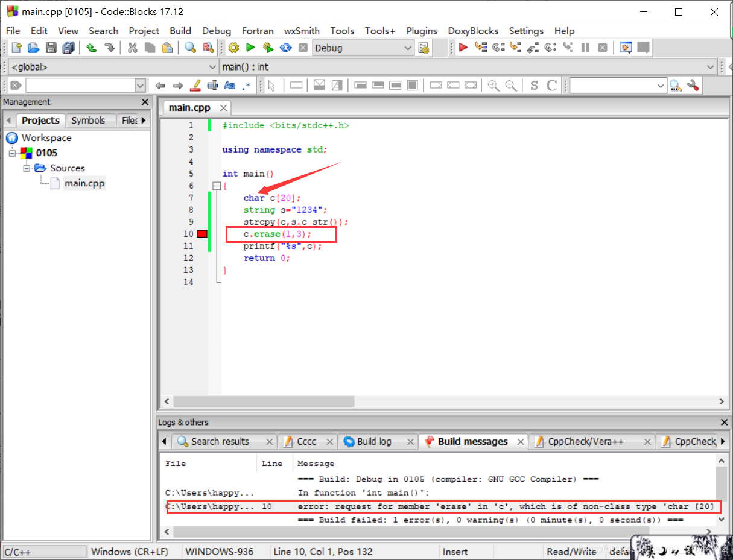This screenshot has height=560, width=733.
Task: Open Find using the magnifier icon
Action: [x=191, y=48]
